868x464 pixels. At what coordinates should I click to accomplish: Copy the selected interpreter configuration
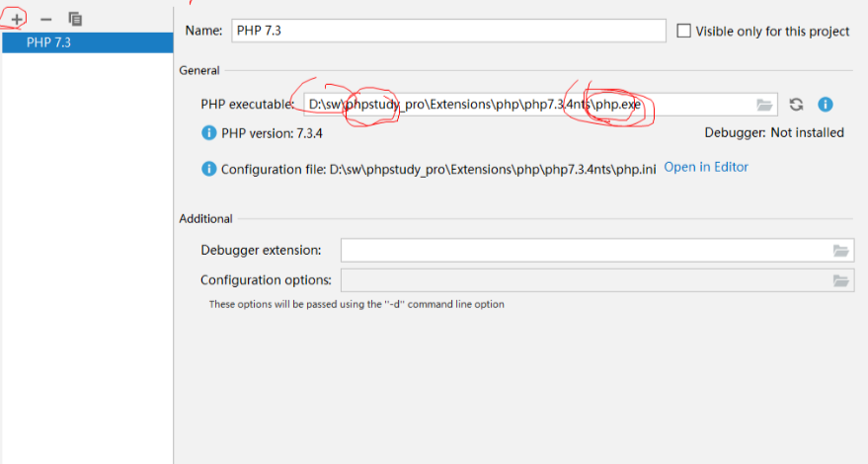point(75,19)
